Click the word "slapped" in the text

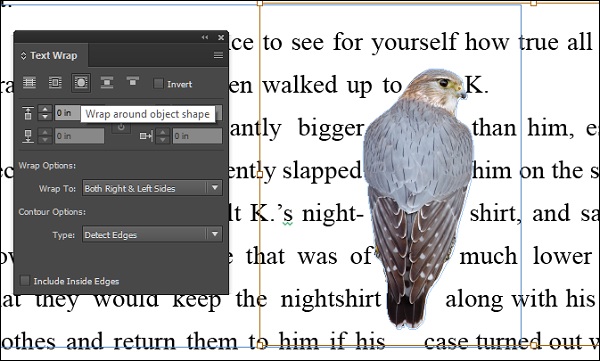[322, 171]
